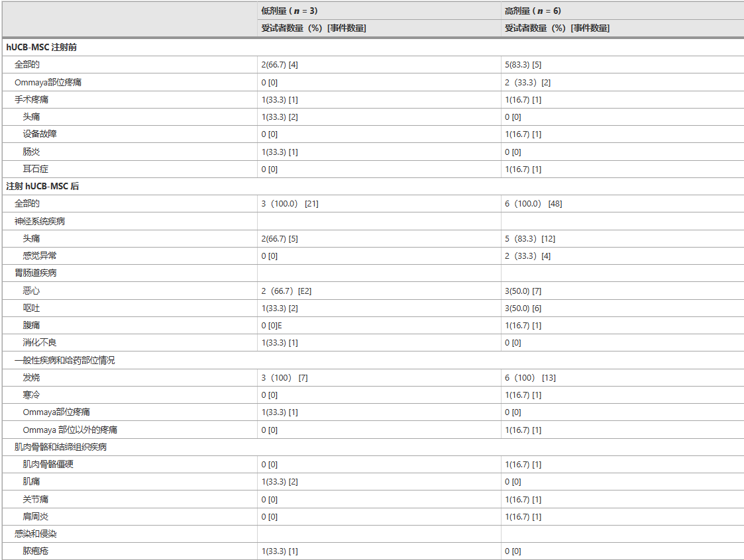Select the hUCB-MSC 注射前 section heading
This screenshot has height=560, width=744.
point(43,47)
